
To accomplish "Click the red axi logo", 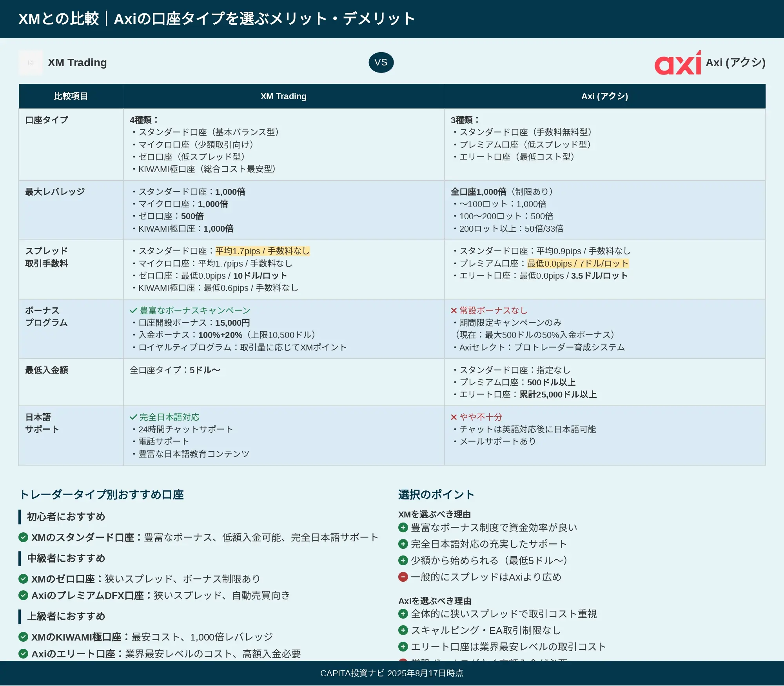I will (x=678, y=63).
